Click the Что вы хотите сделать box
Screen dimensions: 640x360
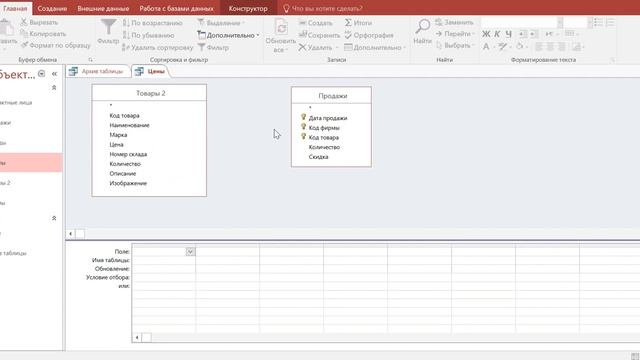[x=322, y=8]
